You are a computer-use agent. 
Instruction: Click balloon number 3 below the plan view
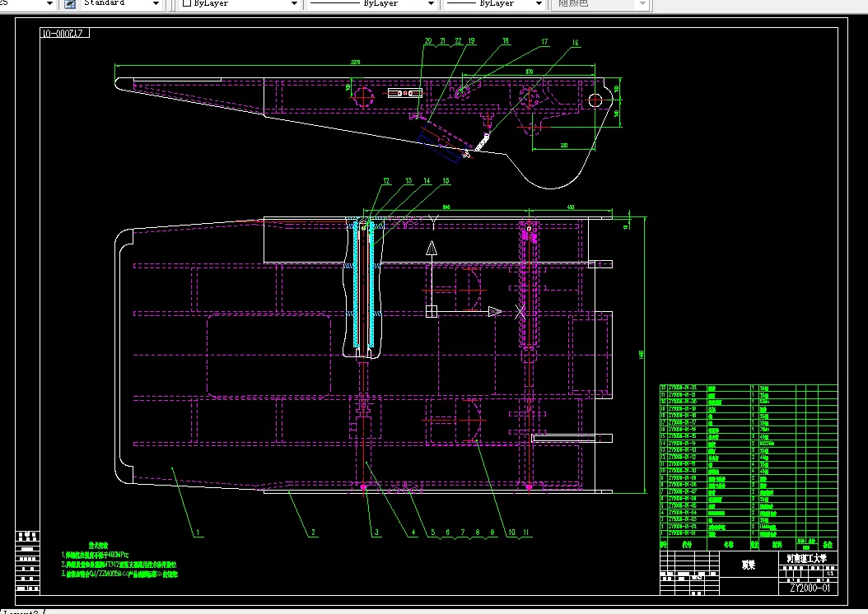point(376,533)
